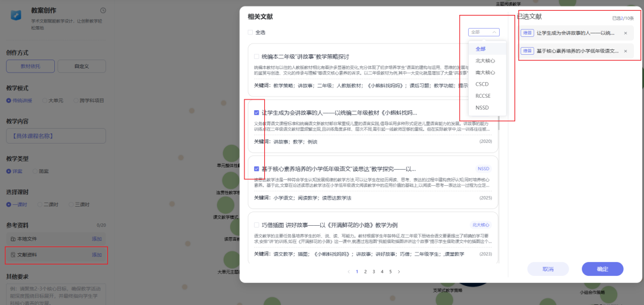Select 二课时 class period
This screenshot has width=644, height=305.
click(x=48, y=204)
